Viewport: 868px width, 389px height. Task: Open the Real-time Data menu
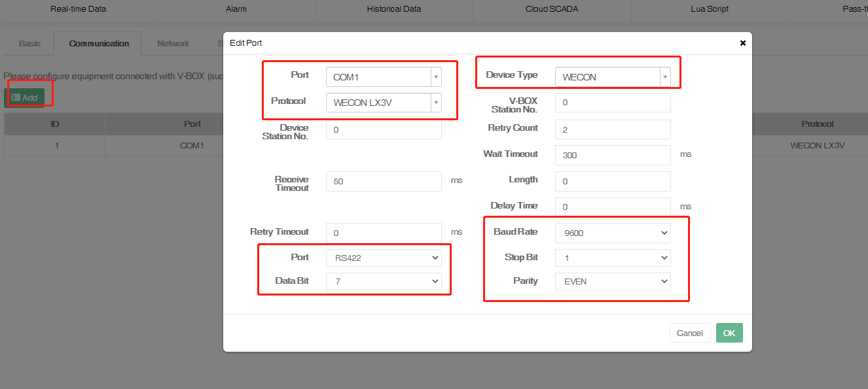pyautogui.click(x=78, y=9)
